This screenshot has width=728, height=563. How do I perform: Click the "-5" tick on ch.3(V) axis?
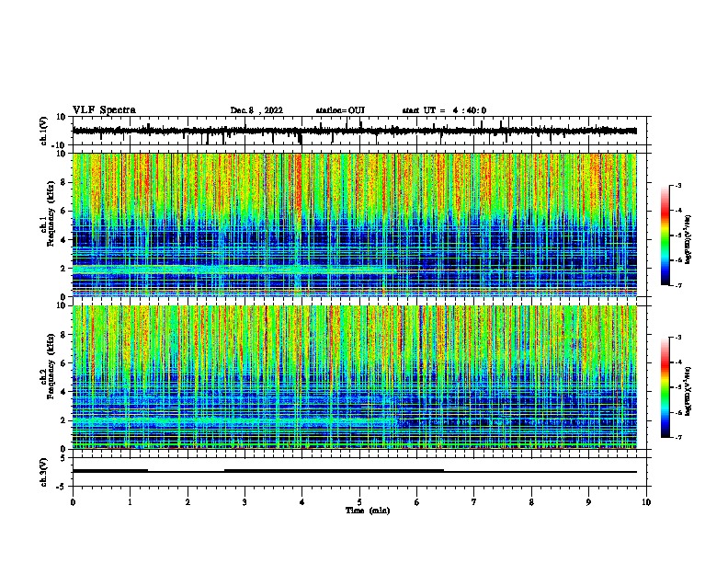pos(62,487)
